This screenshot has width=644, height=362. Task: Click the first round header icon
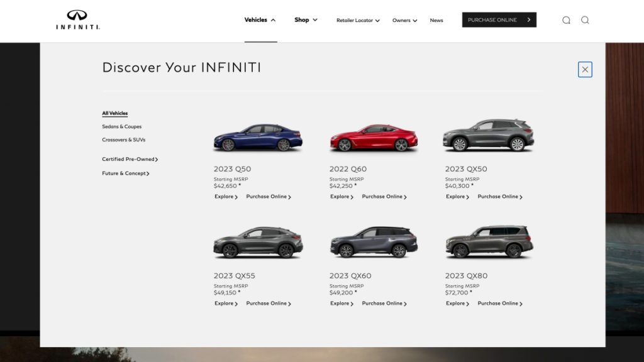click(x=566, y=20)
